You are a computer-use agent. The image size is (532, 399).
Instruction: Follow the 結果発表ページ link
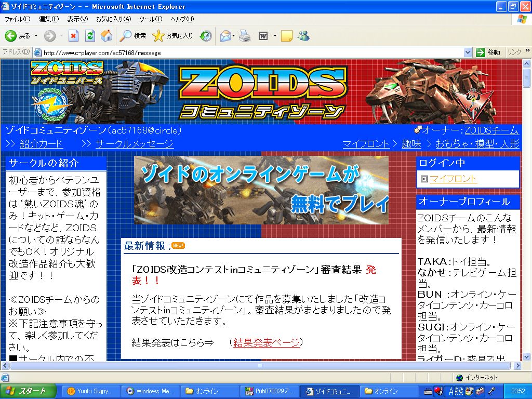pos(267,342)
